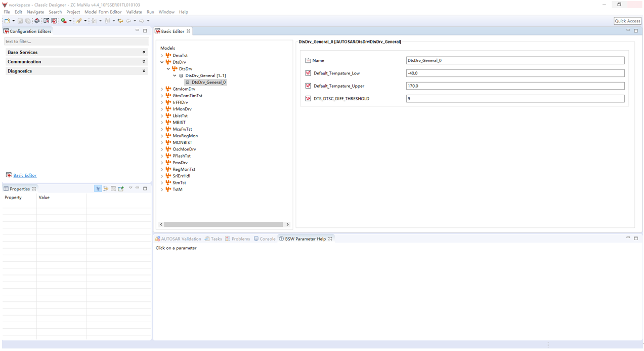Image resolution: width=644 pixels, height=351 pixels.
Task: Expand the GtmIomDrv tree node
Action: click(162, 89)
